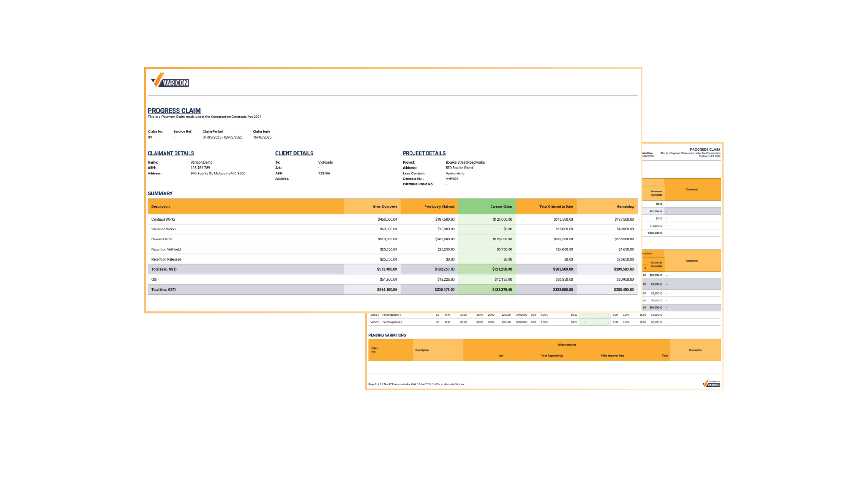
Task: Click the $137,500.00 Contract Works remaining value
Action: [624, 219]
